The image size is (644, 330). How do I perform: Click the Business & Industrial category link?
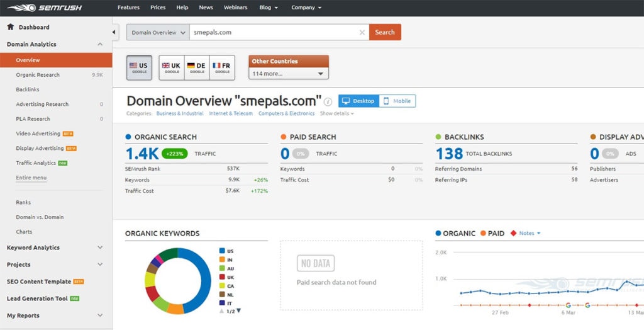[180, 113]
